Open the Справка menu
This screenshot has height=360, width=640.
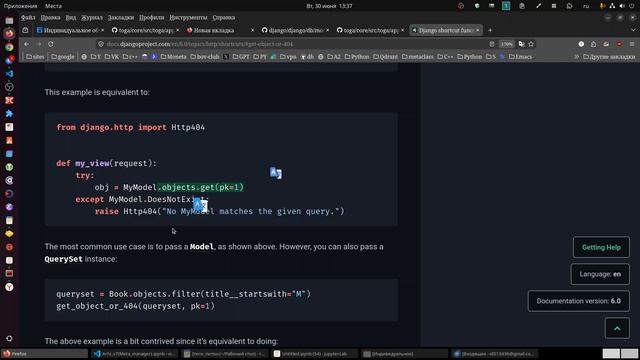pyautogui.click(x=223, y=18)
